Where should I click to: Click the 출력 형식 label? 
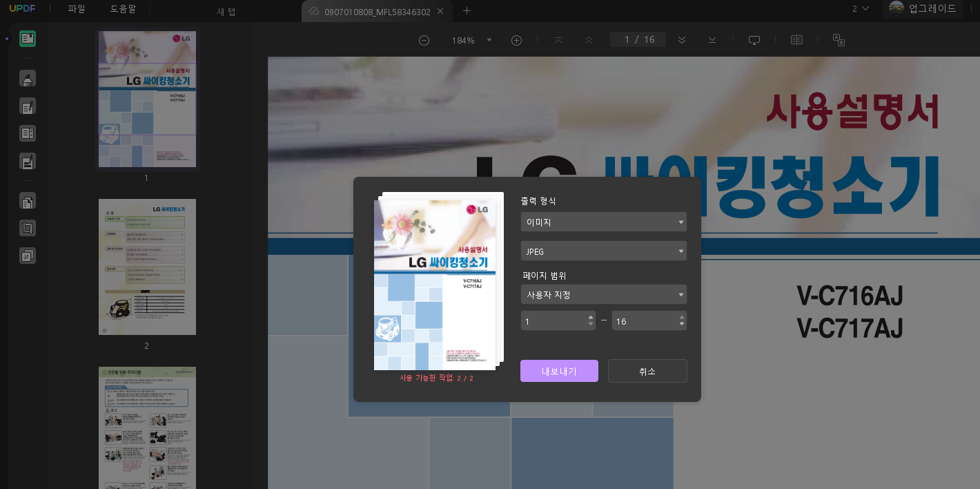pyautogui.click(x=538, y=201)
